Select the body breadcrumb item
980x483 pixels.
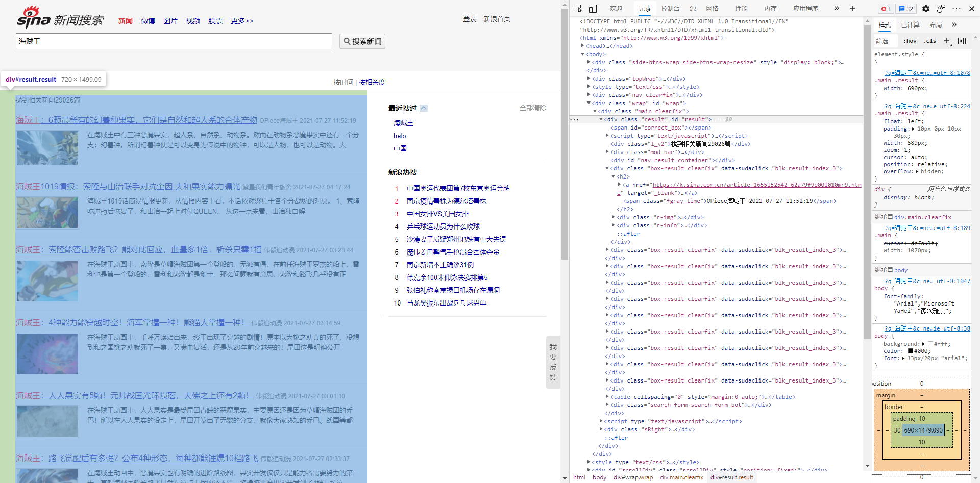point(599,477)
